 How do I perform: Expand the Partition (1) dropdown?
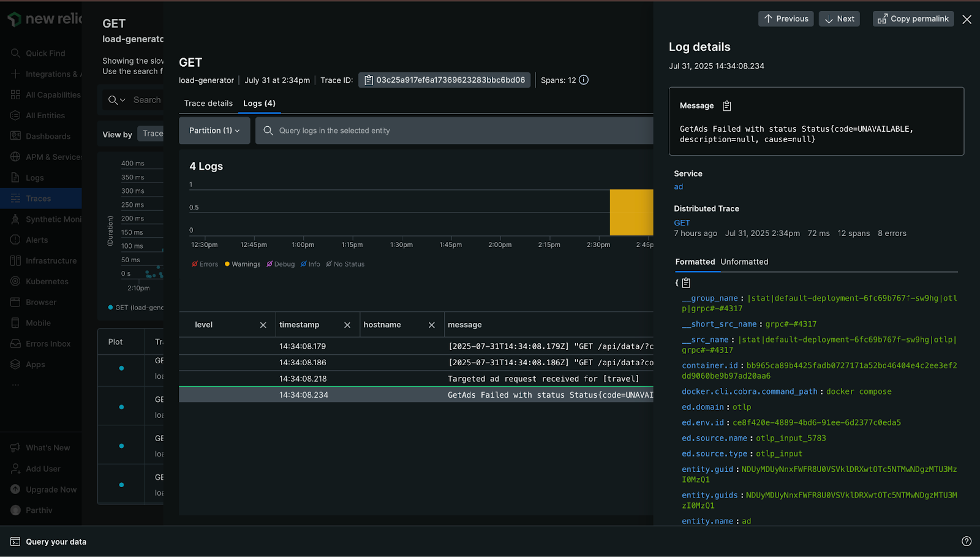pyautogui.click(x=214, y=131)
